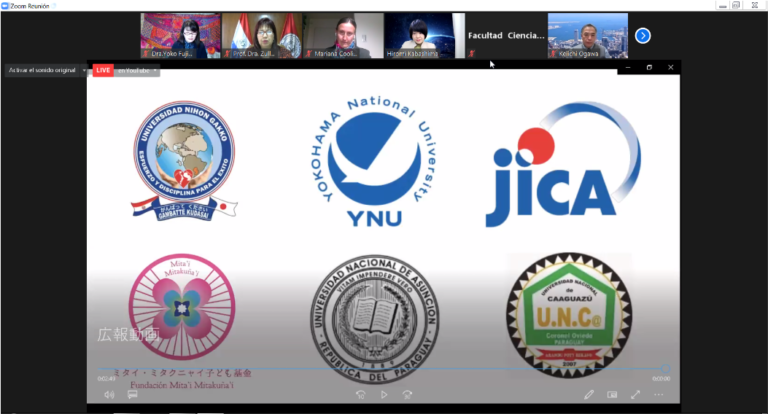768x414 pixels.
Task: Click the Zoom logo in title bar
Action: (x=5, y=6)
